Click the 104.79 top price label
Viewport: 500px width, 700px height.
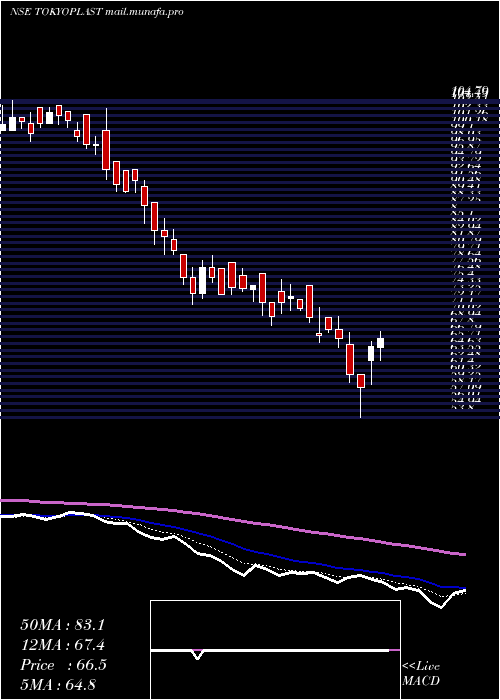click(470, 92)
